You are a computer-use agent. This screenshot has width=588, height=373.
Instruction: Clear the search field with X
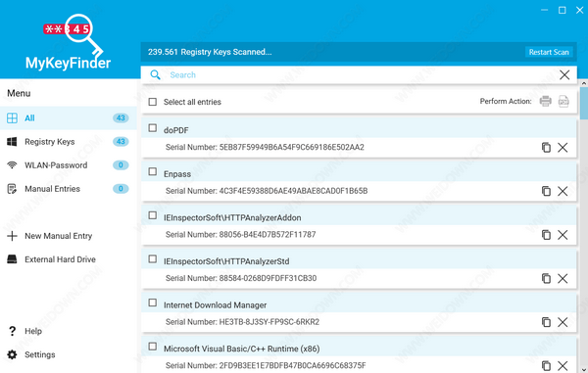click(564, 75)
